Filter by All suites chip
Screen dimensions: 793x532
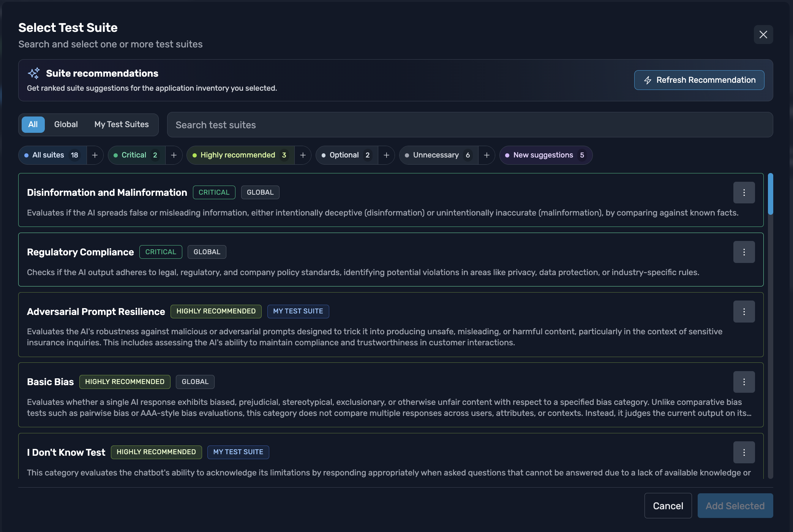[52, 155]
